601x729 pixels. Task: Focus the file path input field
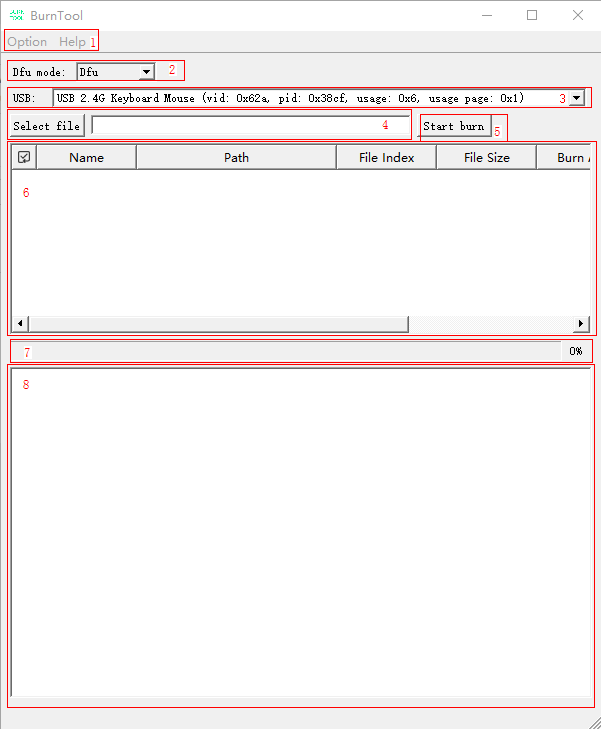pos(250,126)
